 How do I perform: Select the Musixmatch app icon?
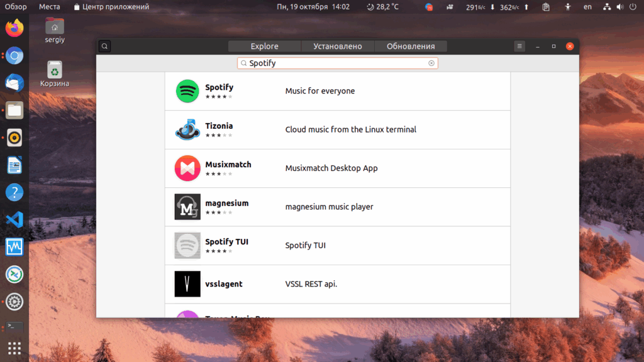click(187, 168)
